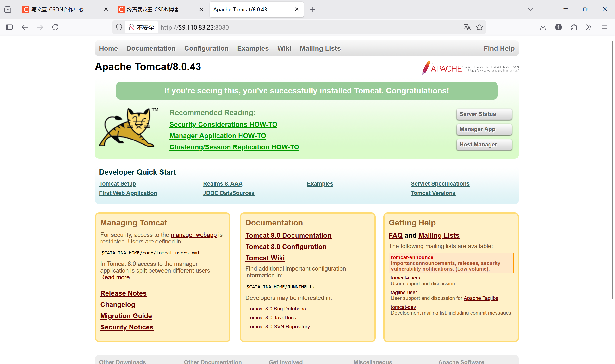Click the browser back arrow
Viewport: 615px width, 364px height.
pos(25,27)
